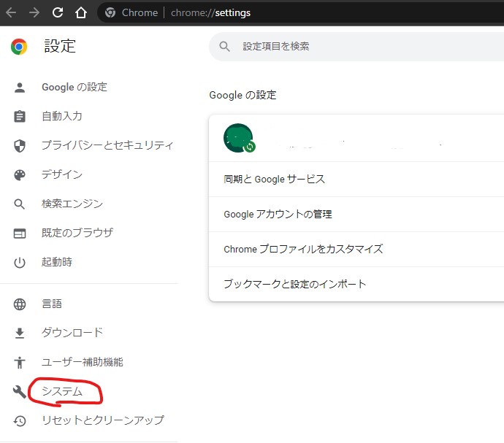Viewport: 504px width, 443px height.
Task: Click the wrench icon for システム
Action: 20,392
